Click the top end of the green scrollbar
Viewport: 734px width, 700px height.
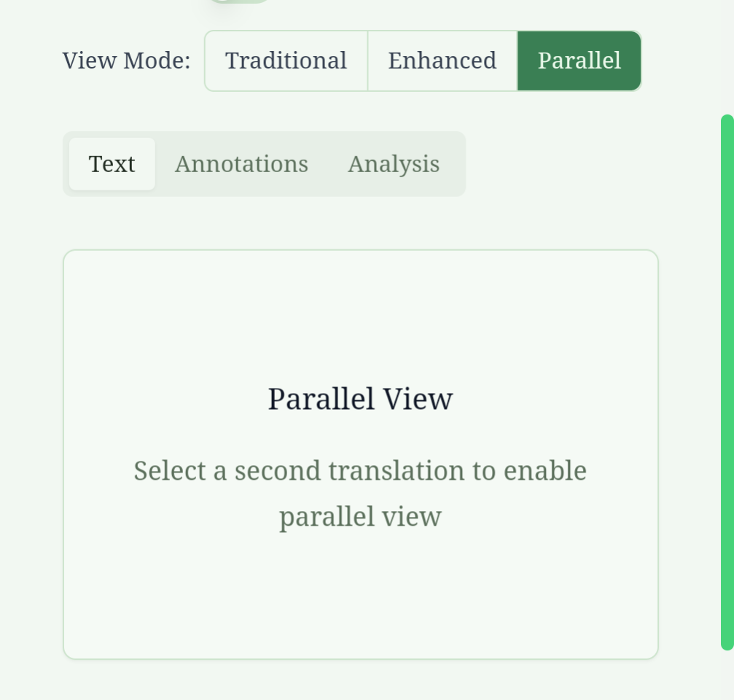coord(727,121)
